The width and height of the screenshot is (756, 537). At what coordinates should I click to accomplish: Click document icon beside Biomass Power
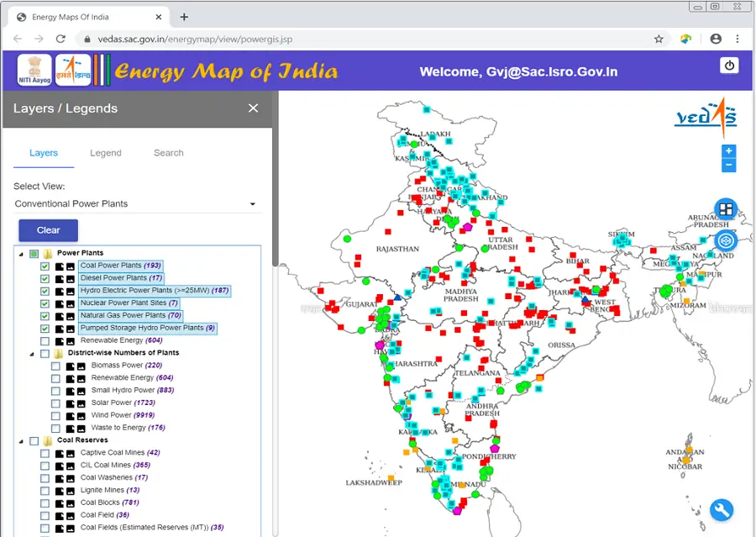71,366
